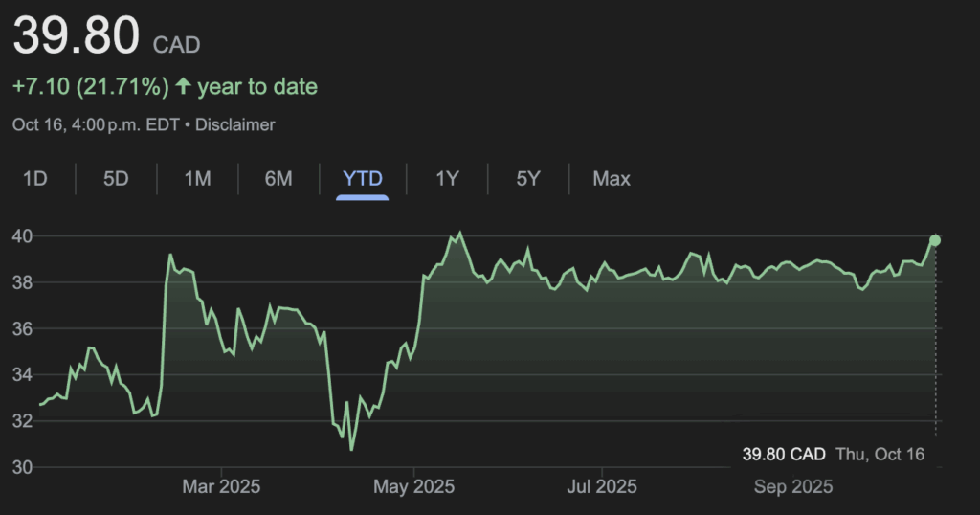Click the green endpoint dot on chart
Screen dimensions: 980x515
[935, 240]
